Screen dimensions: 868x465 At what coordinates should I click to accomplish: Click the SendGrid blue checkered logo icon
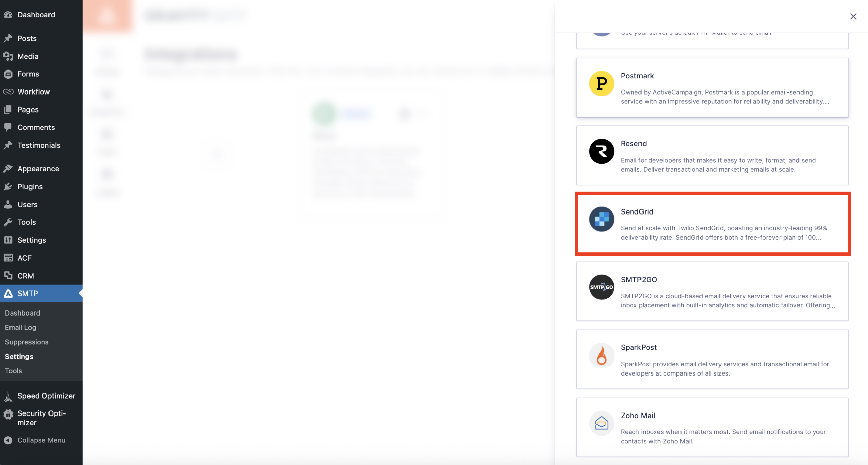601,219
